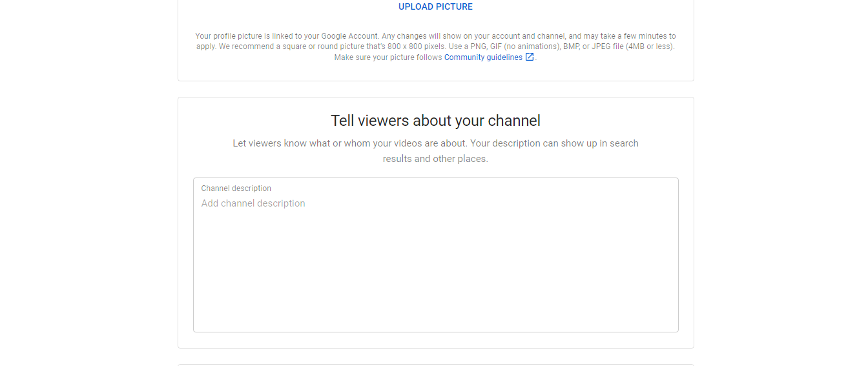Click external link icon beside Community guidelines
Viewport: 868px width, 366px height.
point(530,57)
